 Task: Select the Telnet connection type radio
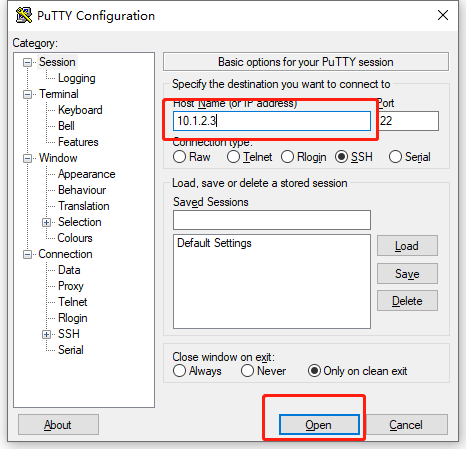click(233, 157)
